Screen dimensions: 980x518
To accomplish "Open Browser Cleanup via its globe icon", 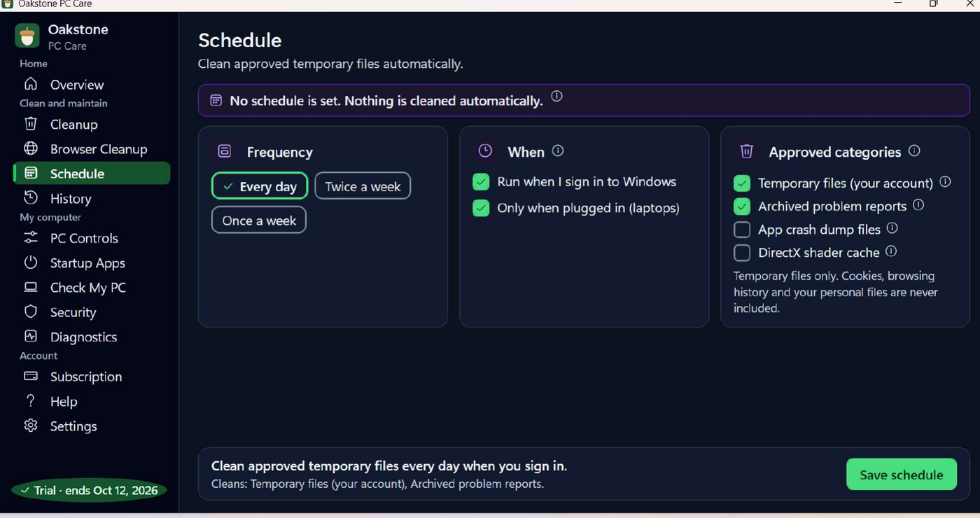I will (31, 148).
